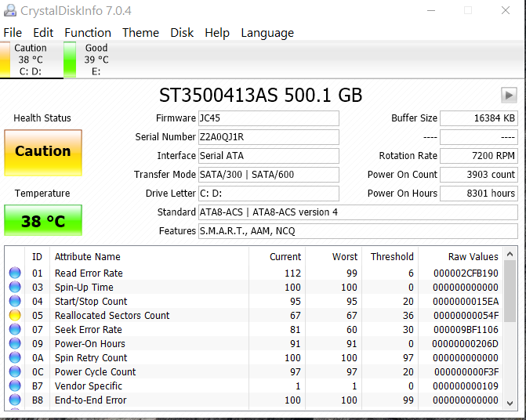The image size is (526, 420).
Task: Open the Function menu
Action: 88,33
